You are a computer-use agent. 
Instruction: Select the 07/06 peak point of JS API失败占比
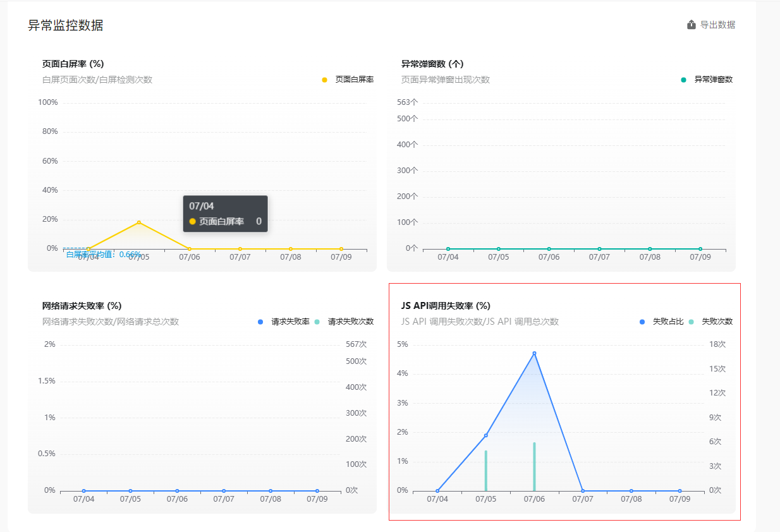534,353
